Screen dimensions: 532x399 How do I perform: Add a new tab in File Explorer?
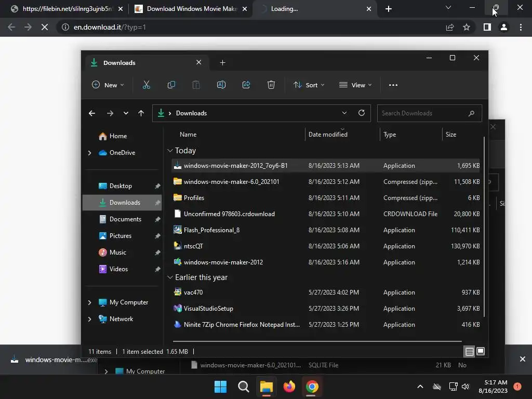[x=222, y=63]
